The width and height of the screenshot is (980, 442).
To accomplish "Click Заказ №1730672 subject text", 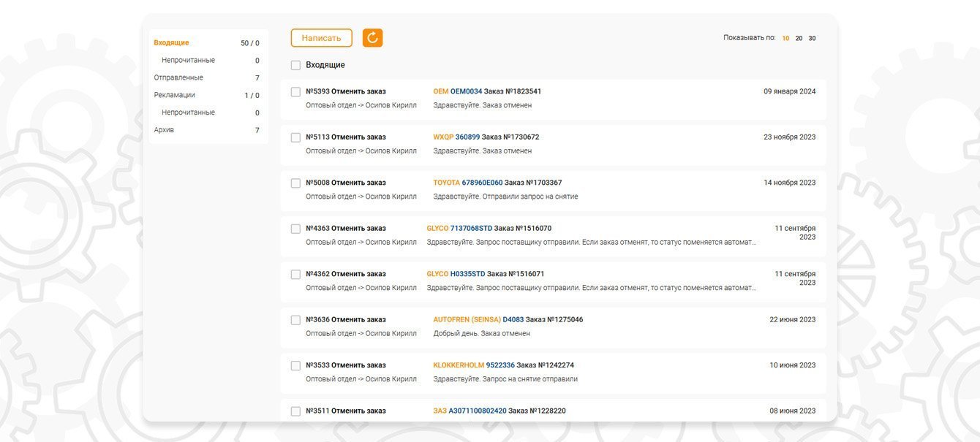I will [510, 137].
